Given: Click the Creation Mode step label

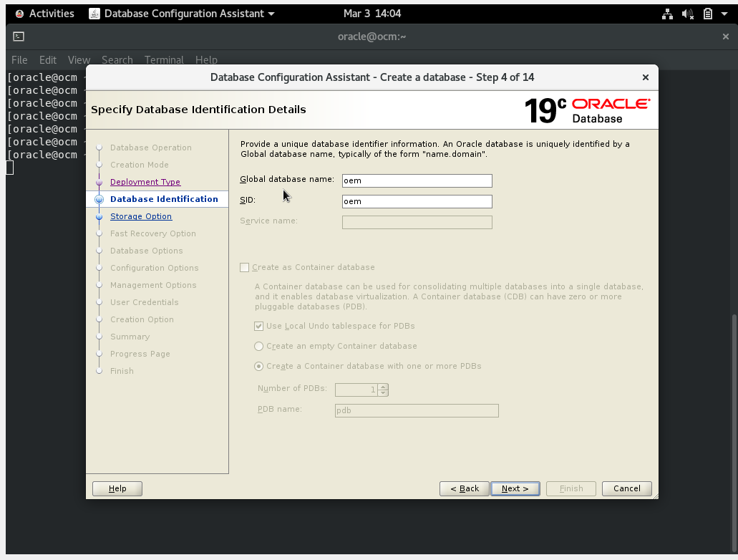Looking at the screenshot, I should pyautogui.click(x=140, y=165).
